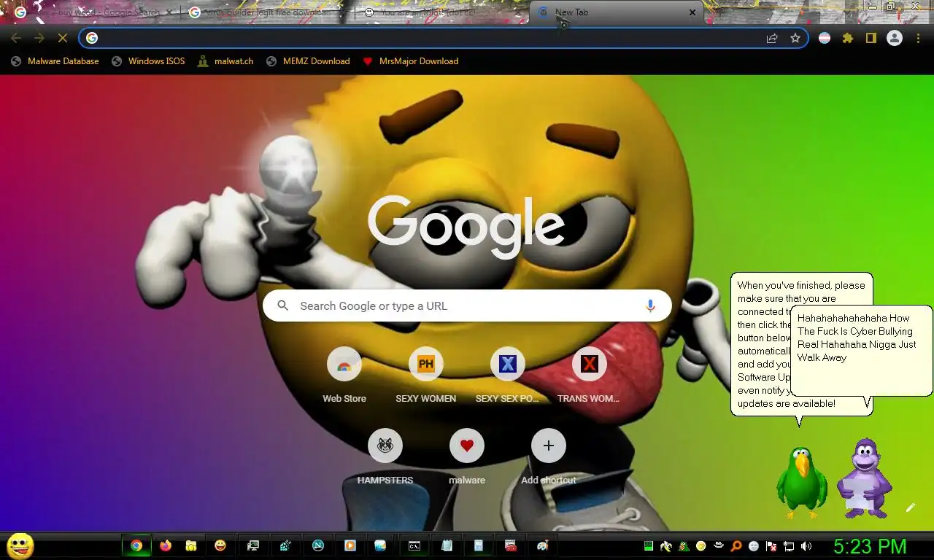934x560 pixels.
Task: Open the smiley face taskbar app
Action: pos(220,545)
